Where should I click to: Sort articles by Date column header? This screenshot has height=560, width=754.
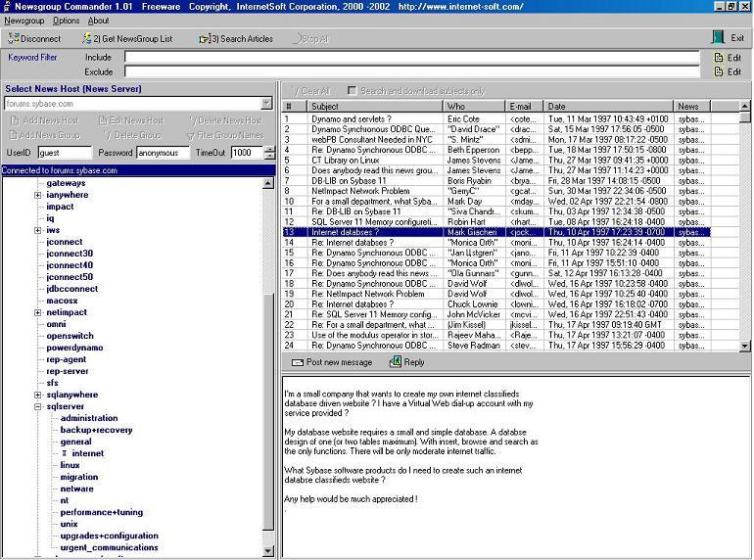pyautogui.click(x=608, y=107)
